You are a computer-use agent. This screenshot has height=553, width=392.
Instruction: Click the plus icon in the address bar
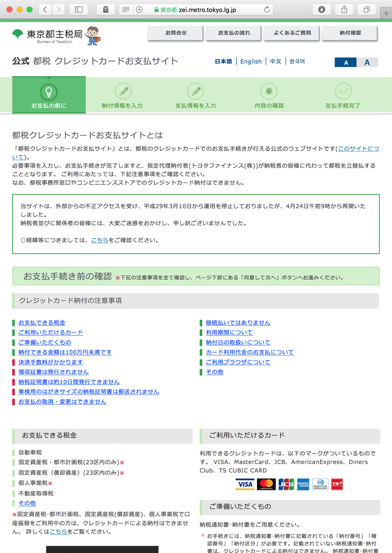139,9
